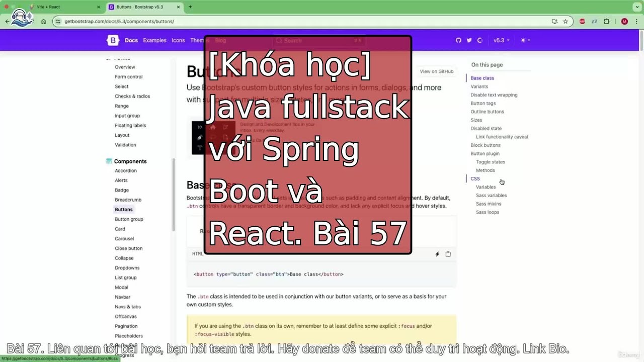Image resolution: width=644 pixels, height=362 pixels.
Task: Open the Checks & radios forms link
Action: [132, 97]
